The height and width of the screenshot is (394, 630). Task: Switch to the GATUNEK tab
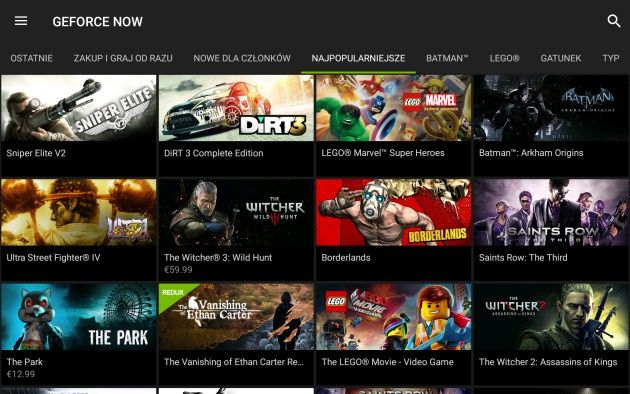[x=561, y=58]
